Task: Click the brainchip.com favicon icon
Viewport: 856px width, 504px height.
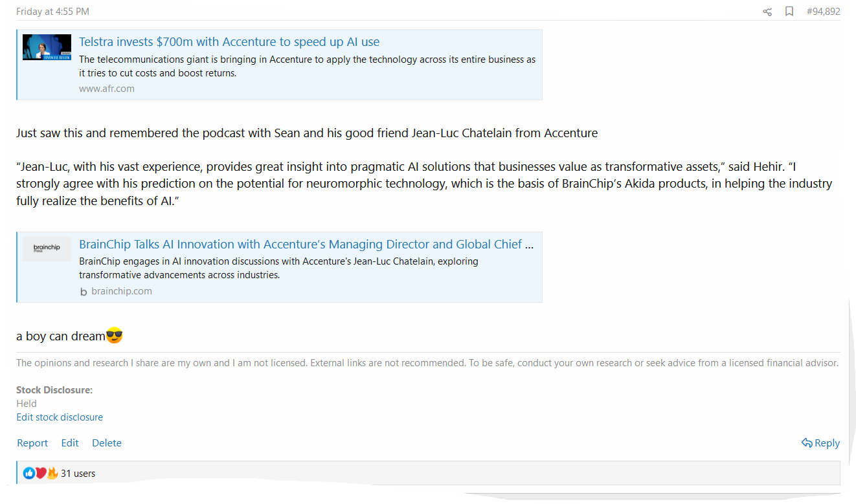Action: pyautogui.click(x=84, y=292)
